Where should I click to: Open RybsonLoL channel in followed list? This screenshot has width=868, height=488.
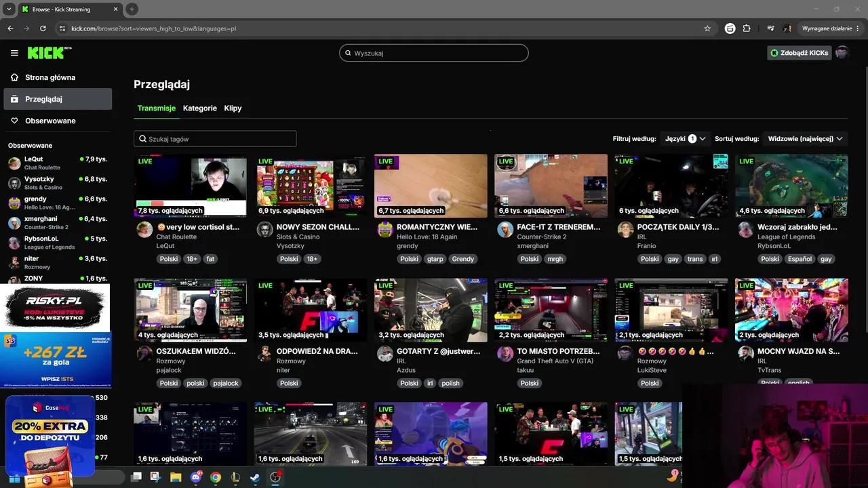[58, 243]
